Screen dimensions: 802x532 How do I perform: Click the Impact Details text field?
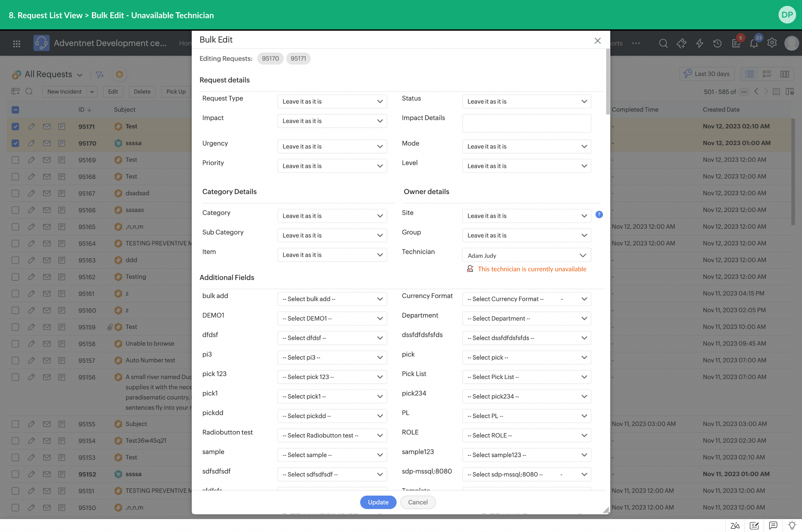tap(526, 123)
